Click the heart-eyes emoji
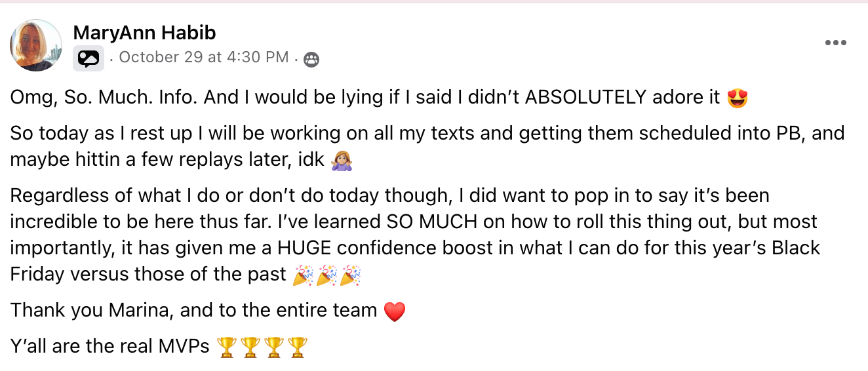 [738, 98]
